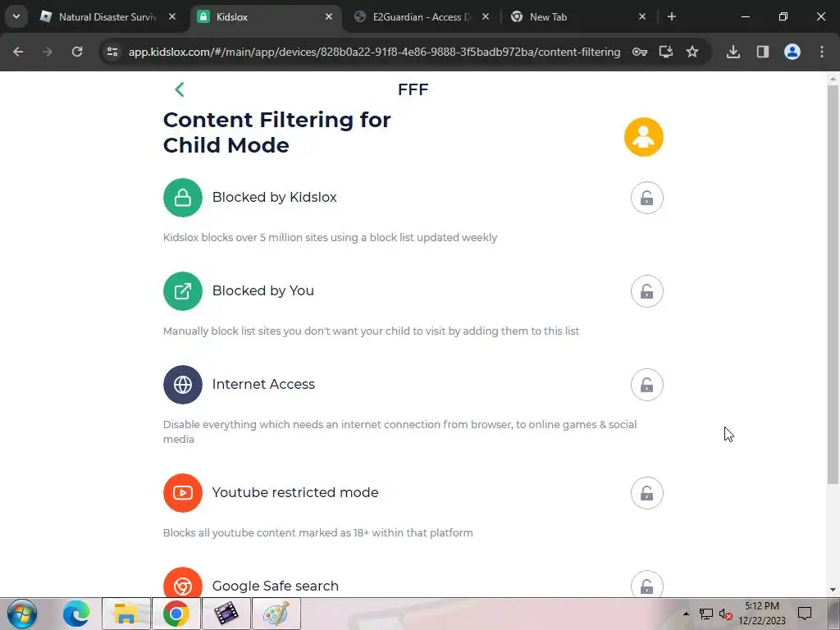Open the Internet Access label
The height and width of the screenshot is (630, 840).
(263, 384)
